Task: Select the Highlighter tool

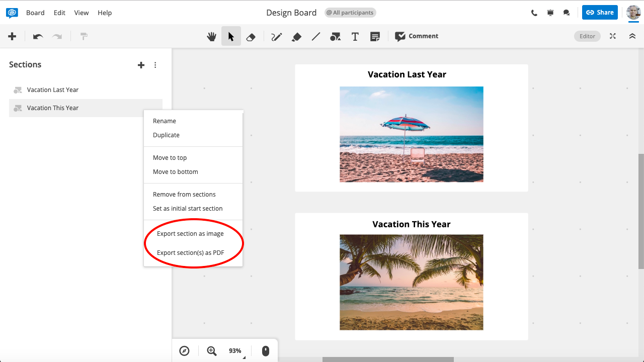Action: tap(296, 36)
